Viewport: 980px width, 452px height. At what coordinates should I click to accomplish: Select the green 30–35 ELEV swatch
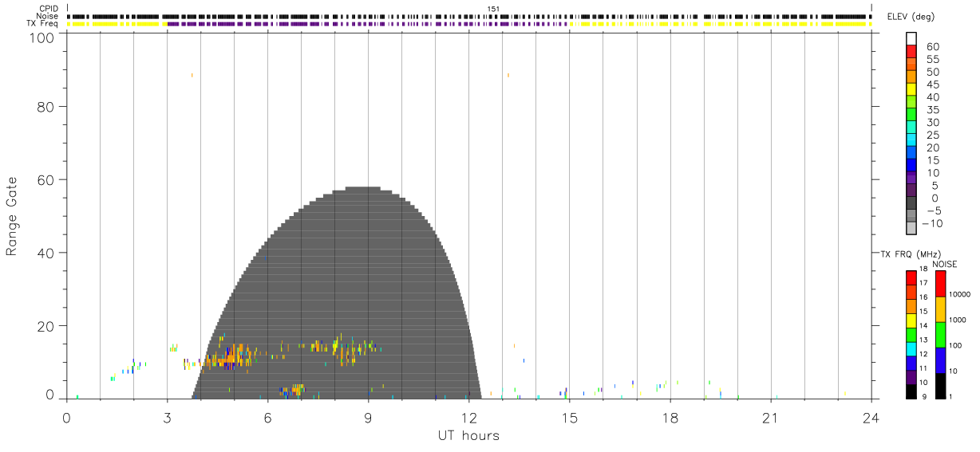pyautogui.click(x=911, y=114)
